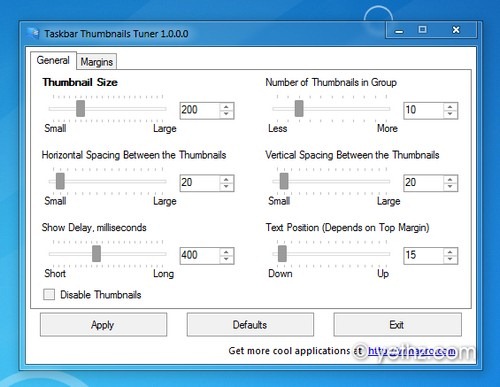Click the Number of Thumbnails in Group slider handle
The height and width of the screenshot is (387, 500).
(299, 108)
